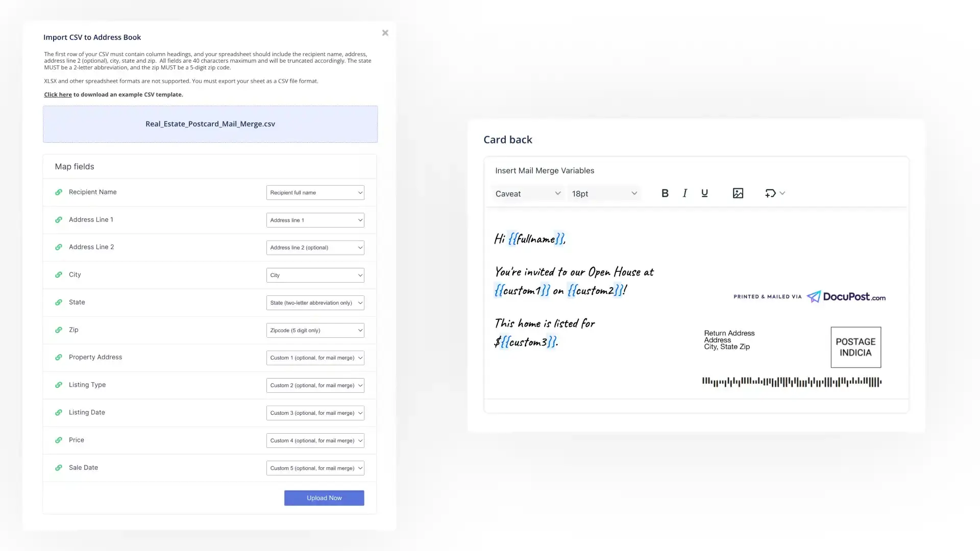Click link icon beside Property Address
This screenshot has height=551, width=980.
point(59,358)
